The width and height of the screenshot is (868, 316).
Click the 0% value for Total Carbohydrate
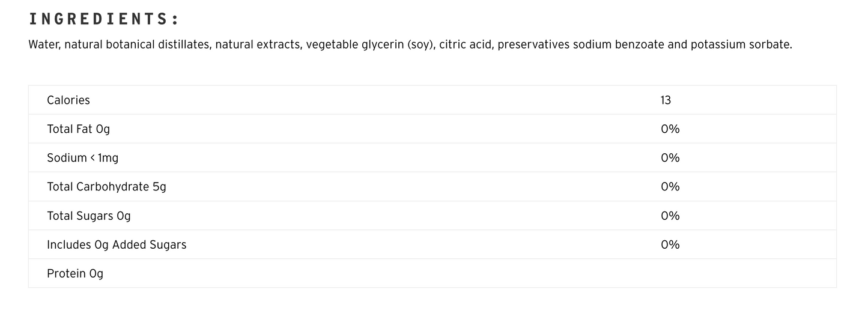point(670,187)
